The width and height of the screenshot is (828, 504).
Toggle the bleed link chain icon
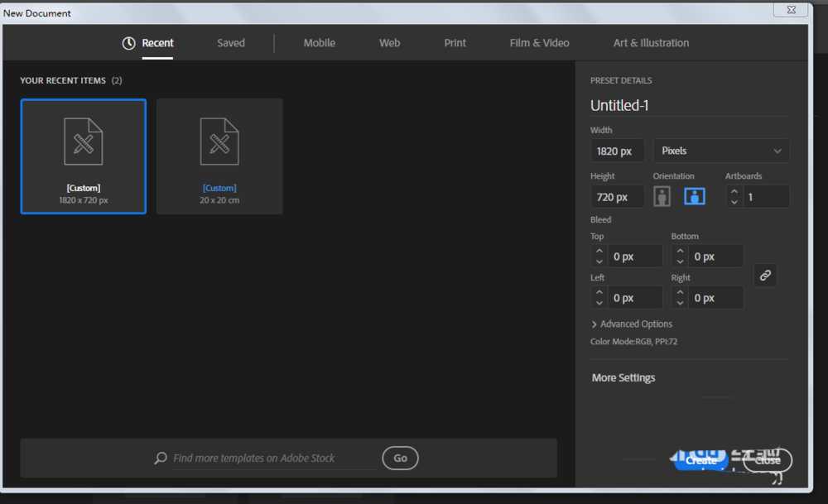[x=764, y=276]
